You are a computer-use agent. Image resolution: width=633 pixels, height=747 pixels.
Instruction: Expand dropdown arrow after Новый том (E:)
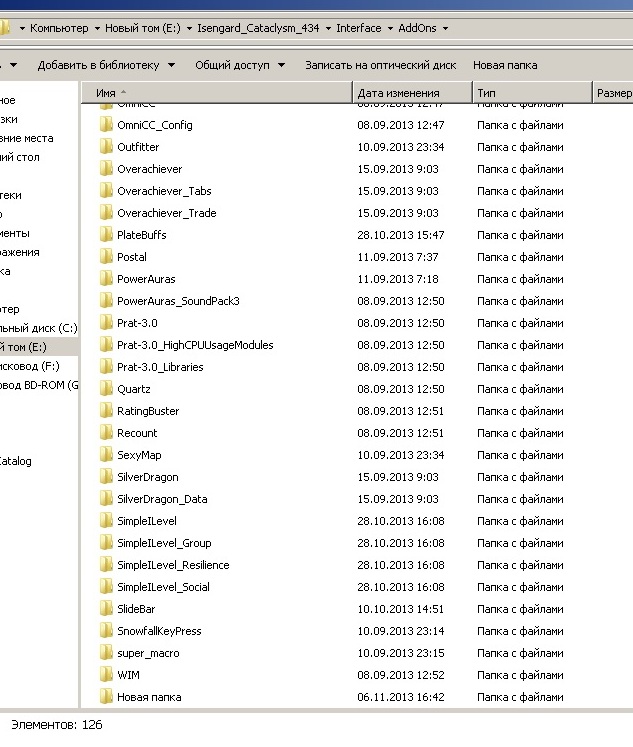coord(189,29)
